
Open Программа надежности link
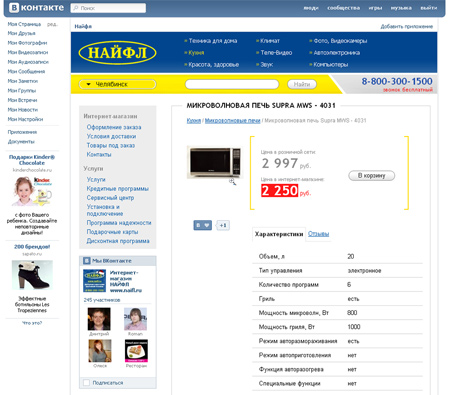[x=119, y=223]
